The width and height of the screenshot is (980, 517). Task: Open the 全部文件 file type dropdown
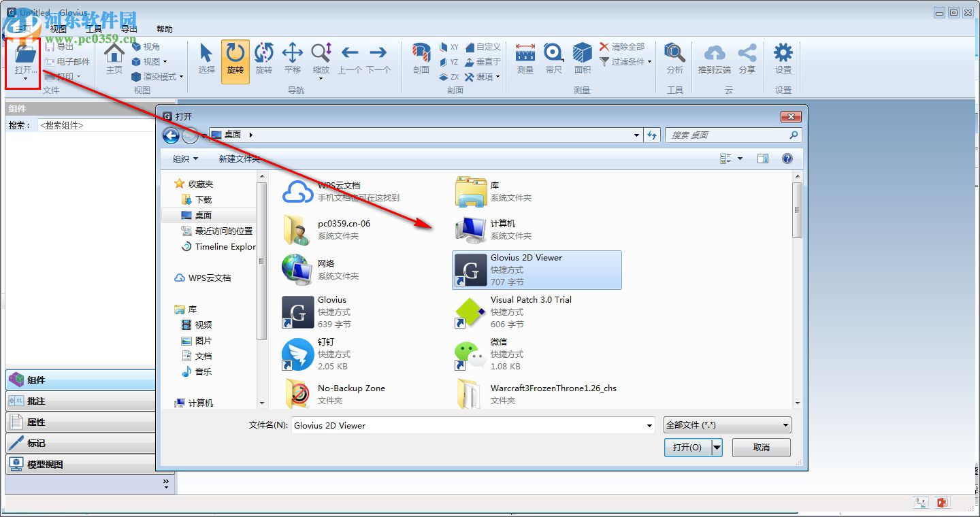click(x=728, y=425)
